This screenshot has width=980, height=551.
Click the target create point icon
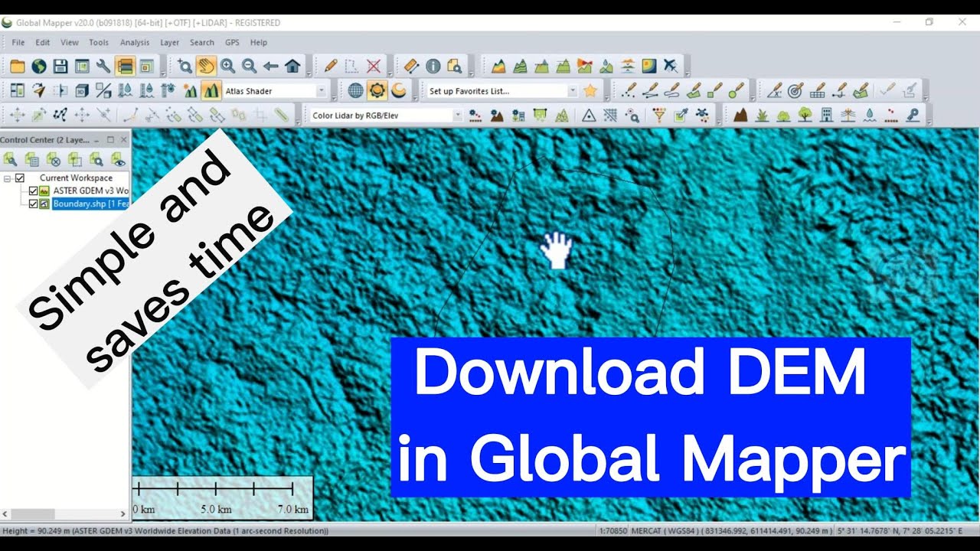point(795,90)
